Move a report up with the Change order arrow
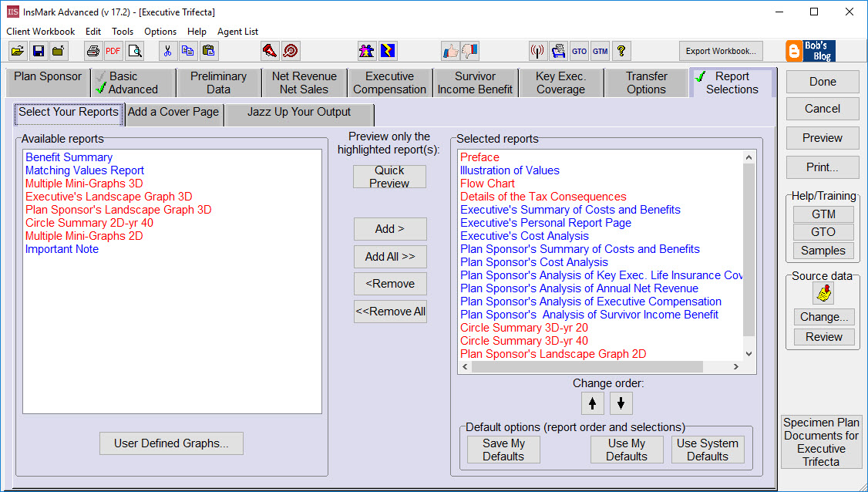Image resolution: width=868 pixels, height=492 pixels. coord(592,403)
